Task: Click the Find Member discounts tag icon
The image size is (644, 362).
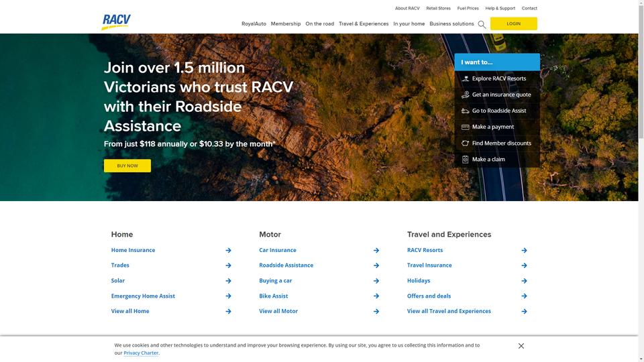Action: (x=465, y=143)
